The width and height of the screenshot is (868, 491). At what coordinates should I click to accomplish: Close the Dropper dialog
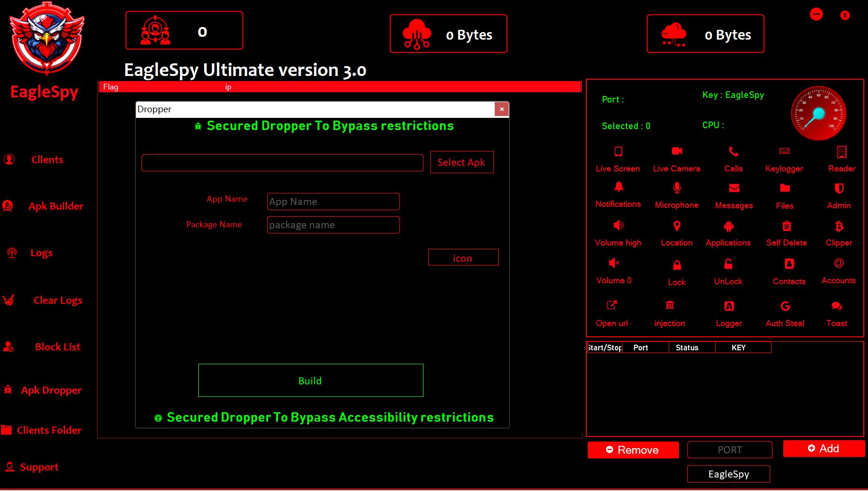click(502, 109)
